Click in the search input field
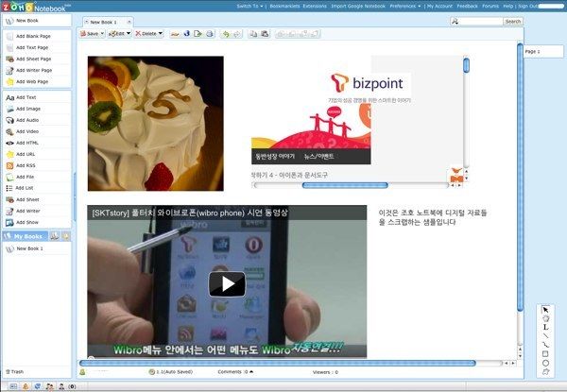567x392 pixels. pyautogui.click(x=481, y=22)
